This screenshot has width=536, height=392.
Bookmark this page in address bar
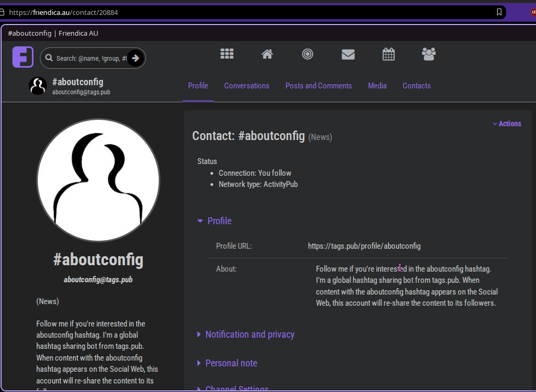tap(499, 12)
